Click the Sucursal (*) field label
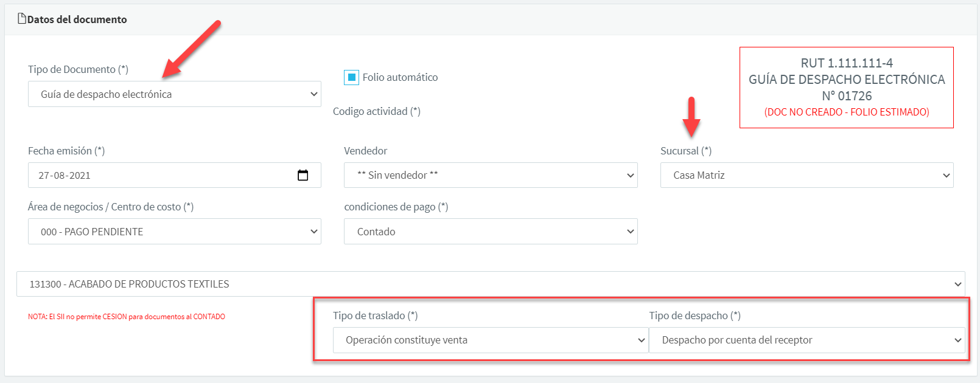 point(685,151)
